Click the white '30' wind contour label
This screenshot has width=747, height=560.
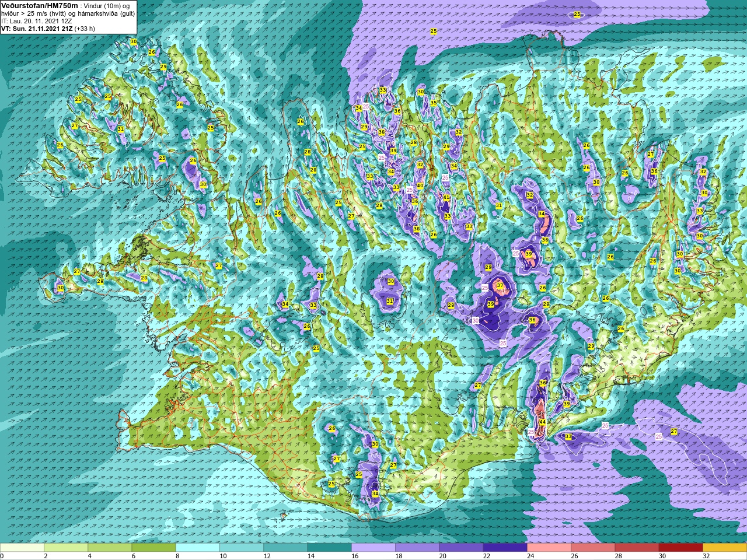pyautogui.click(x=476, y=320)
